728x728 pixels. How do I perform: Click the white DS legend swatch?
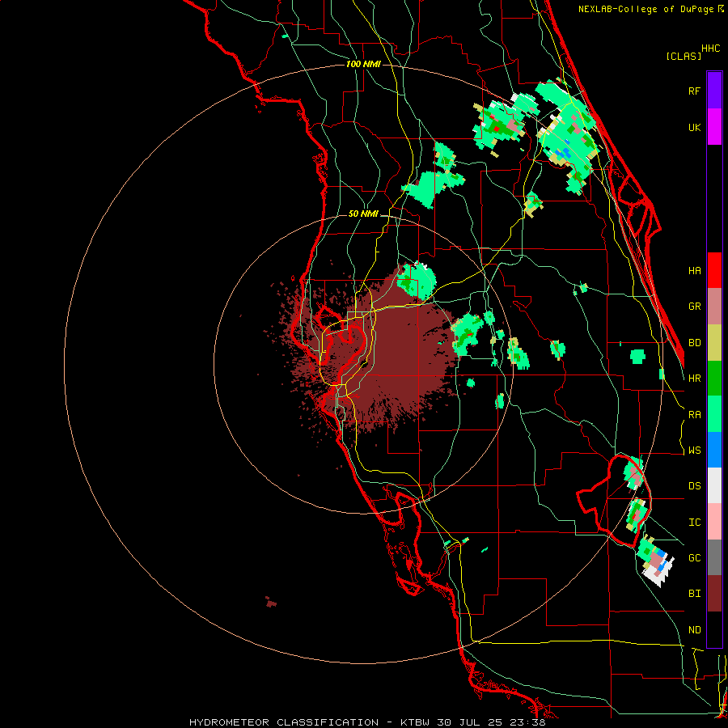pyautogui.click(x=714, y=485)
